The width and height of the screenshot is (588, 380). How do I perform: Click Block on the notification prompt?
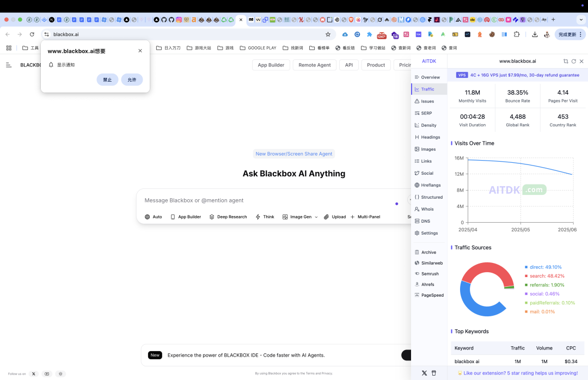[108, 80]
